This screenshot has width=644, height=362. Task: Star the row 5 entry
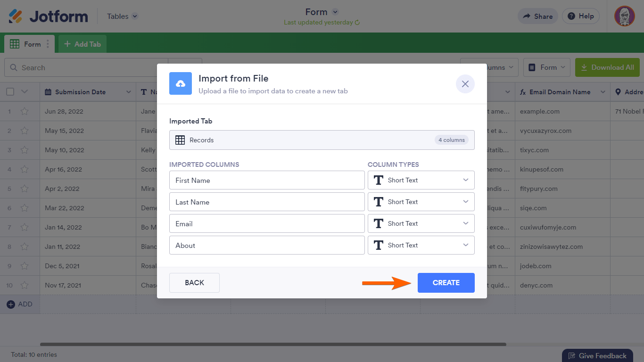tap(25, 189)
